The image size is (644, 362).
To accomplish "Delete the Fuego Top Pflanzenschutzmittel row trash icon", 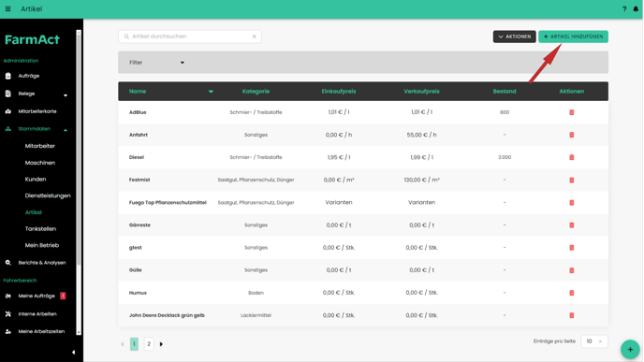I will tap(571, 202).
